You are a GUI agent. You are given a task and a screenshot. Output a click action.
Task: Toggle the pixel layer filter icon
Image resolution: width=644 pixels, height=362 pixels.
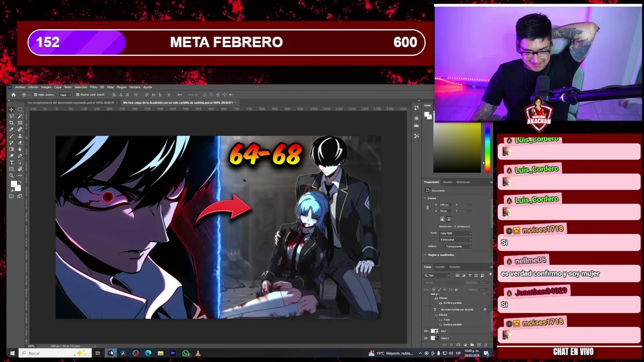(457, 275)
